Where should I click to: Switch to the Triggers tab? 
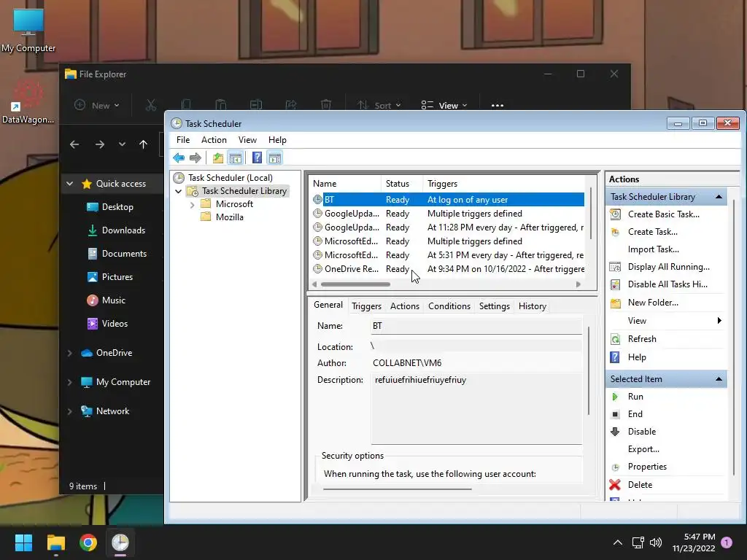coord(366,306)
